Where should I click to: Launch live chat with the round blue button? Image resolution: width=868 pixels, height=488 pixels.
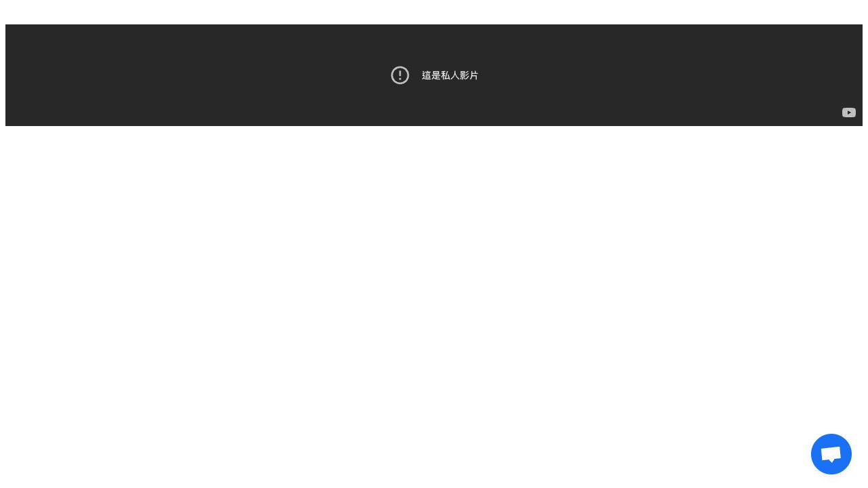tap(831, 454)
